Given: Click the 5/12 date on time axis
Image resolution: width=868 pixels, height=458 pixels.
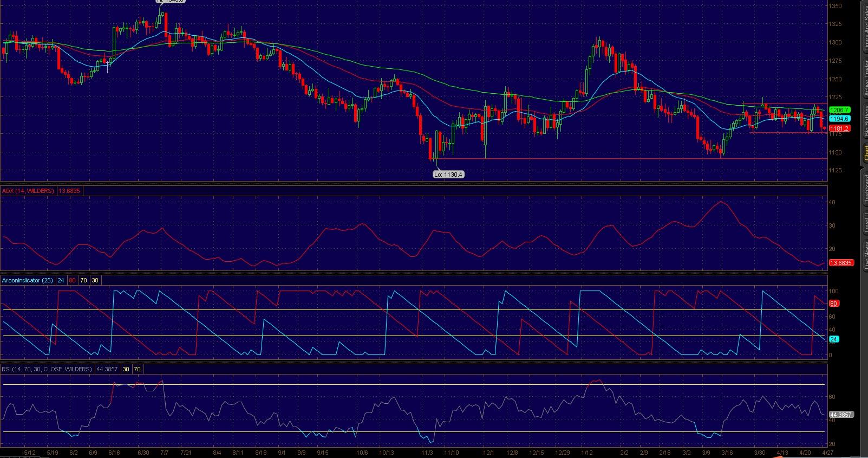Looking at the screenshot, I should (x=30, y=452).
